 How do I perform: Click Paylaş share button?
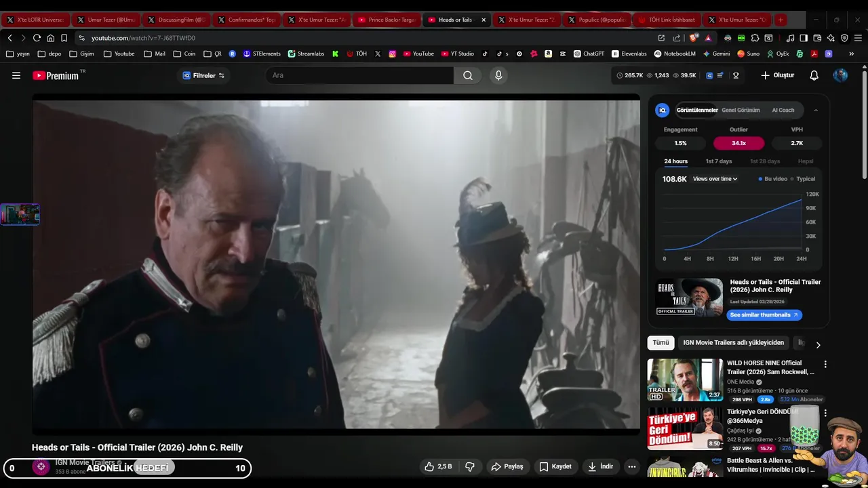(507, 466)
